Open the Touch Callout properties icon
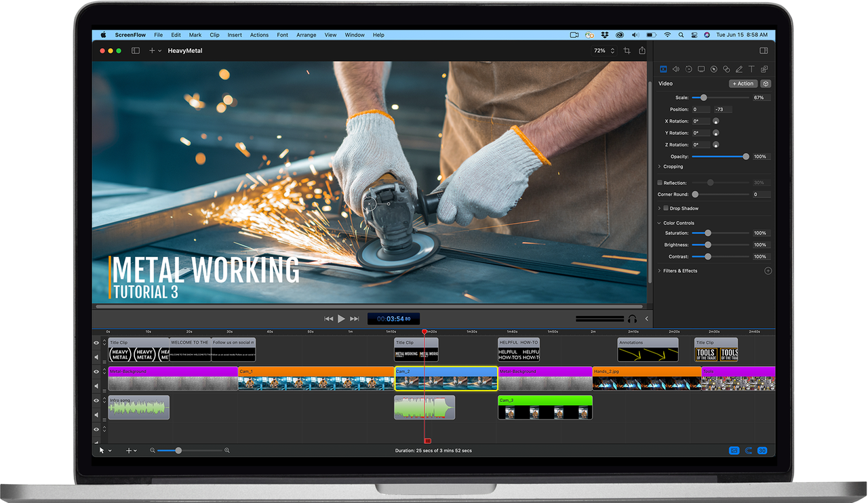This screenshot has height=503, width=868. pos(726,68)
